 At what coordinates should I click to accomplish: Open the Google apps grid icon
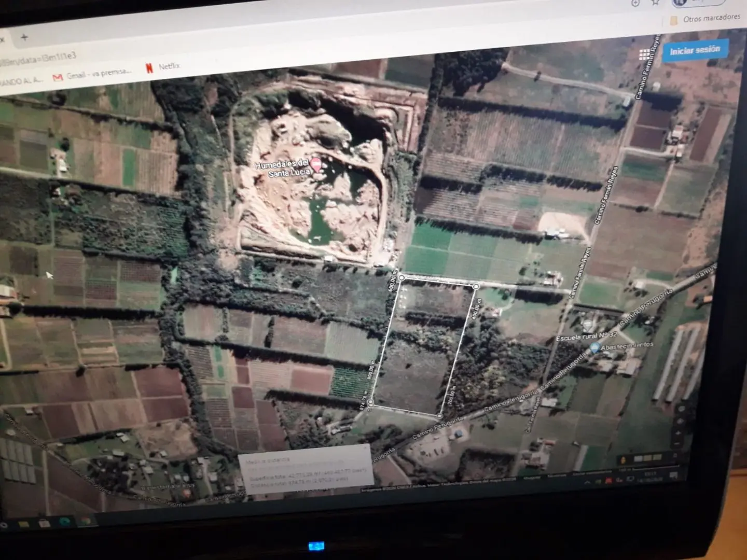(644, 54)
